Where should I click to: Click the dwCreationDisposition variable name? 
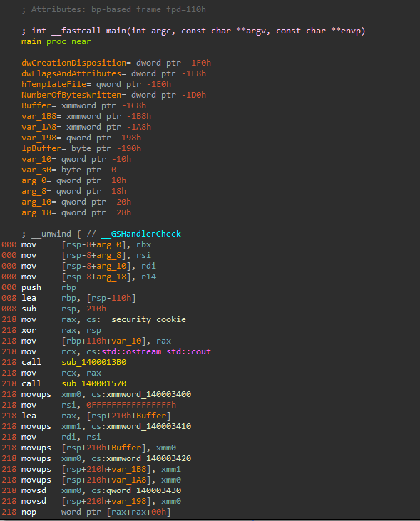(x=74, y=63)
